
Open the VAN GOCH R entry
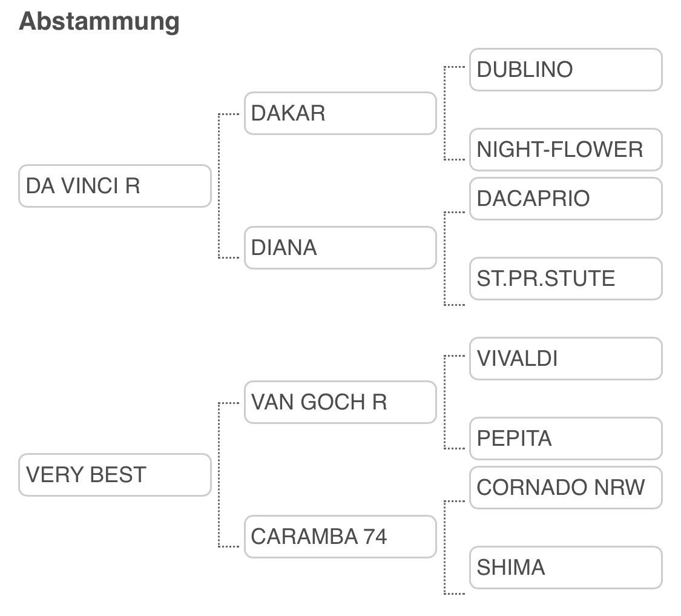click(x=340, y=402)
